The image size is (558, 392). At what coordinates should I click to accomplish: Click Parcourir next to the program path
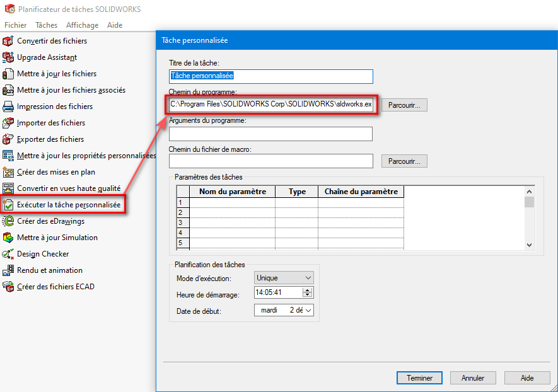[404, 105]
